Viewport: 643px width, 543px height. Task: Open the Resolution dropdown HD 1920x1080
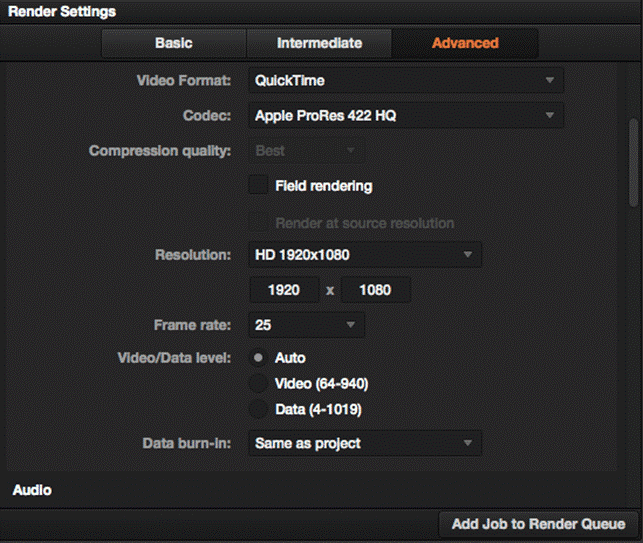(364, 255)
